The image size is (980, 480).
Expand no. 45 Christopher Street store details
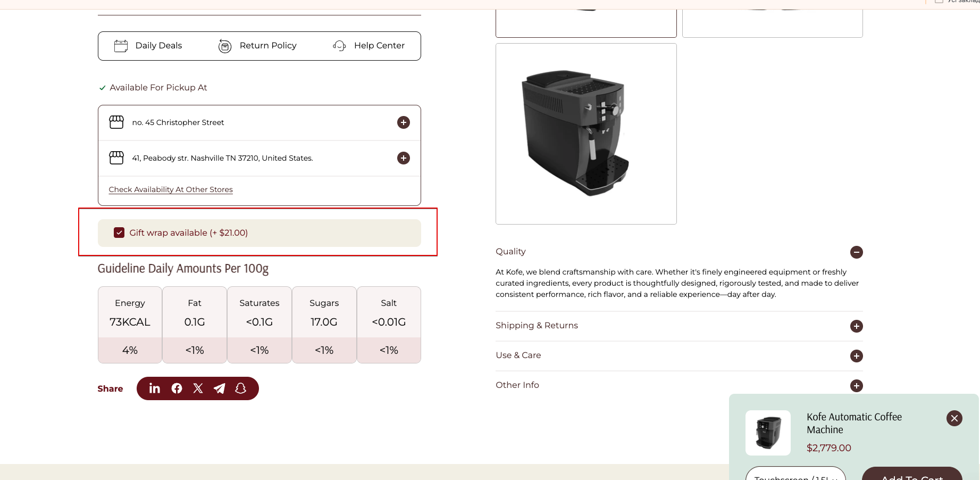(404, 122)
